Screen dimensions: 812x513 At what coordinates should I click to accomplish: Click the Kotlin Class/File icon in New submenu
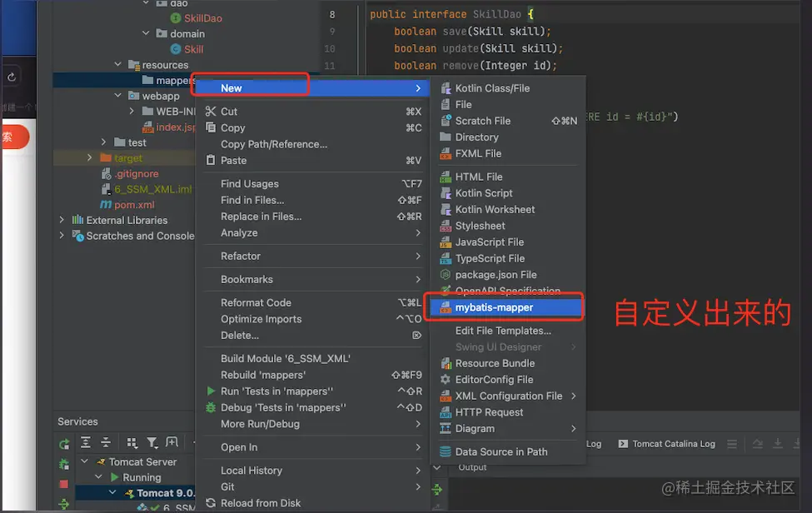pos(446,88)
